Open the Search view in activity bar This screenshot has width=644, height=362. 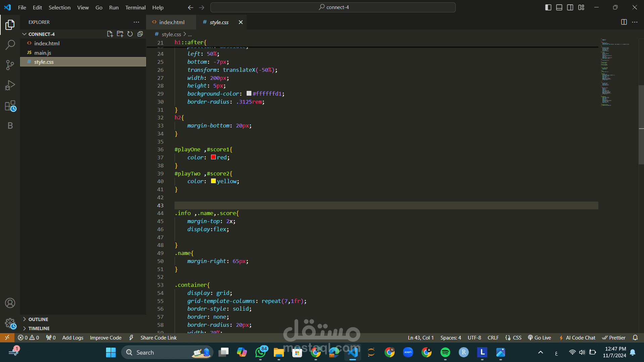click(x=10, y=45)
